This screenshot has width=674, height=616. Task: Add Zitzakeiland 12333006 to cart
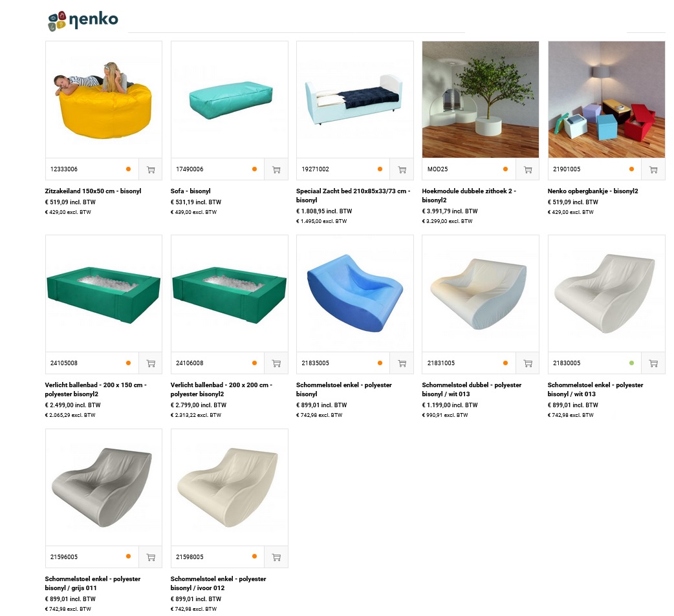coord(151,169)
